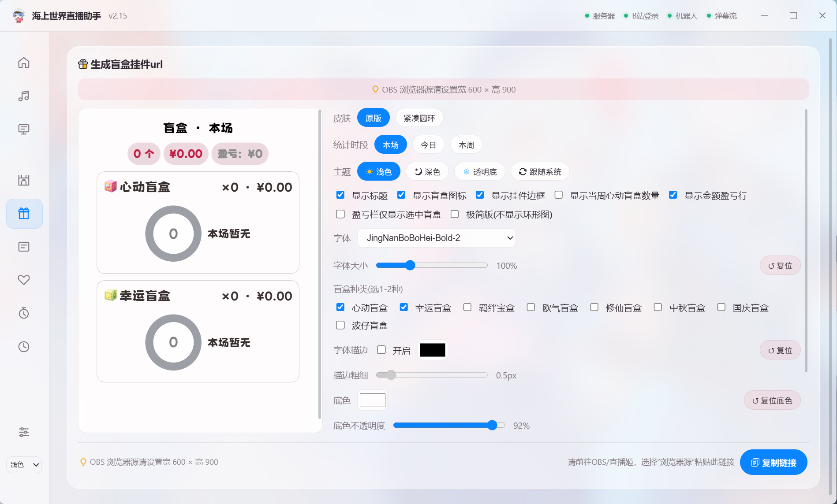Screen dimensions: 837x504
Task: Open the home page sidebar icon
Action: tap(24, 63)
